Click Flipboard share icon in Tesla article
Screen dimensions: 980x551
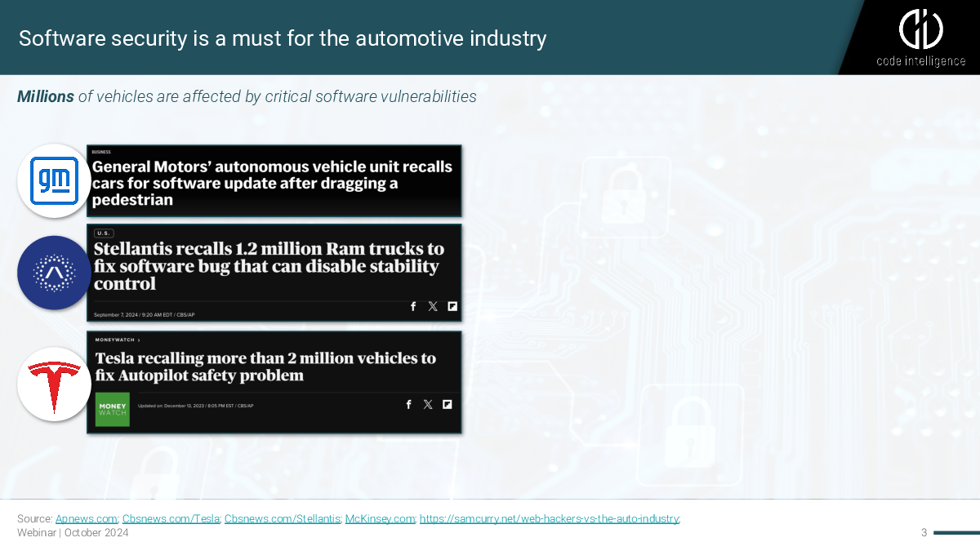tap(448, 404)
